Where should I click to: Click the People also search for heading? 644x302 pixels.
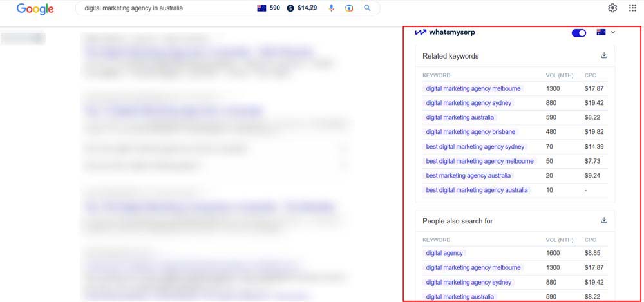tap(457, 221)
